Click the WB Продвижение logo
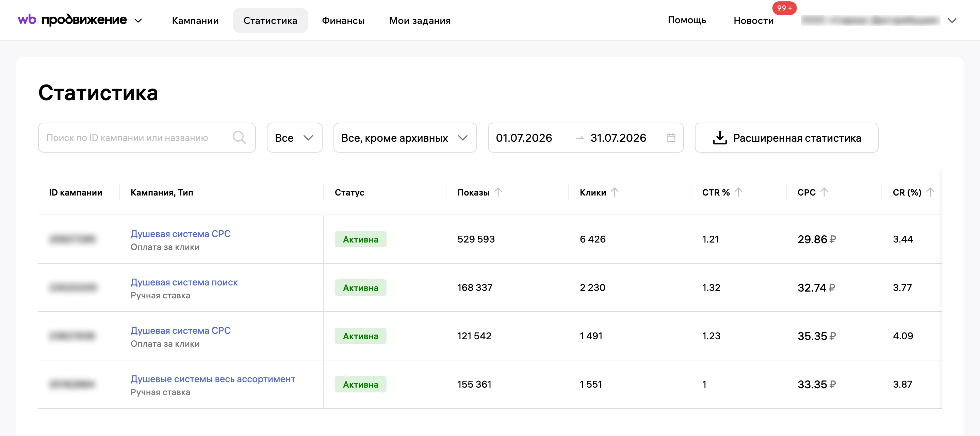Viewport: 980px width, 436px height. tap(72, 20)
